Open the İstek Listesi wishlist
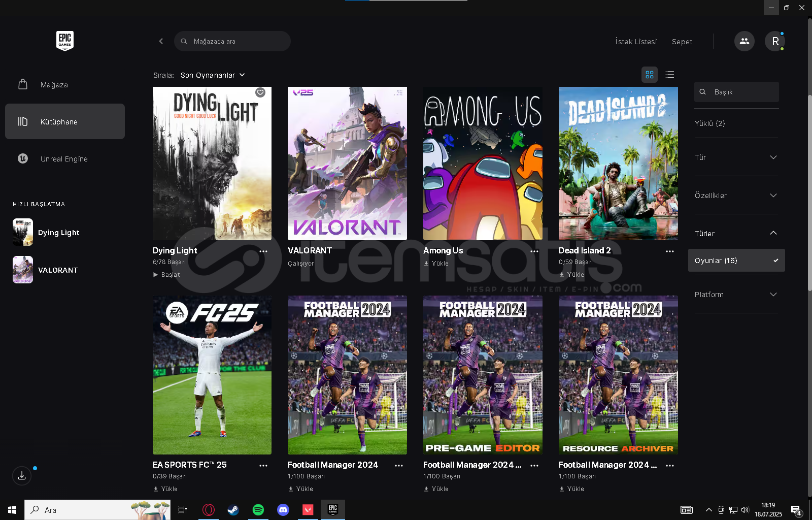Screen dimensions: 812x520 tap(636, 42)
